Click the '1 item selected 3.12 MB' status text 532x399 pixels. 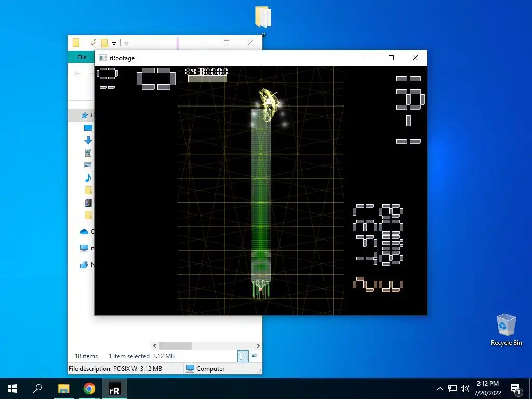point(141,356)
